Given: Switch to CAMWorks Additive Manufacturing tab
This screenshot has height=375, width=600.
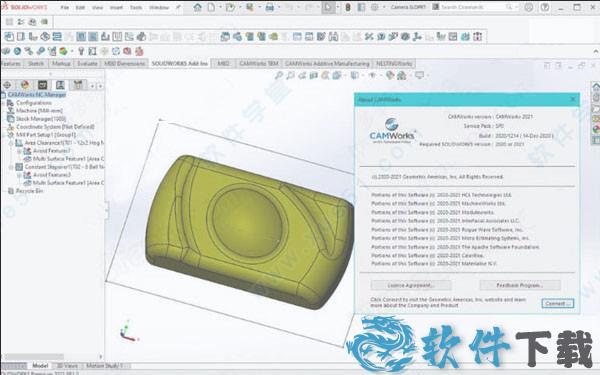Looking at the screenshot, I should click(327, 64).
